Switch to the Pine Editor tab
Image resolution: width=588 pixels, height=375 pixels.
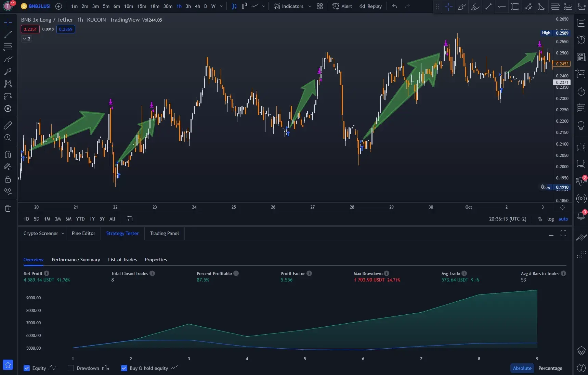[83, 233]
